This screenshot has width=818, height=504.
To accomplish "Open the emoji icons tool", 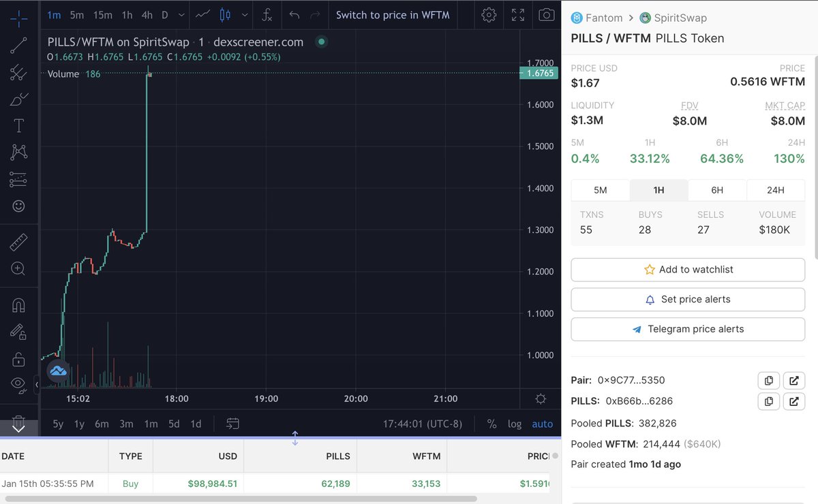I will tap(18, 206).
